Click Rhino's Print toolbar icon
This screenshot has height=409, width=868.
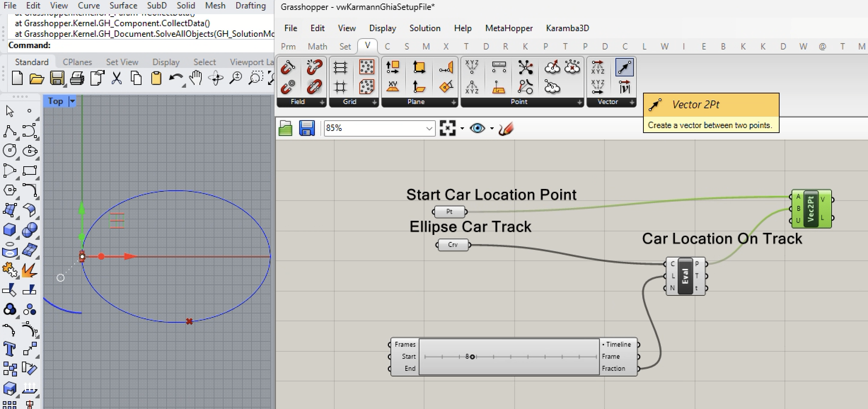(x=77, y=78)
